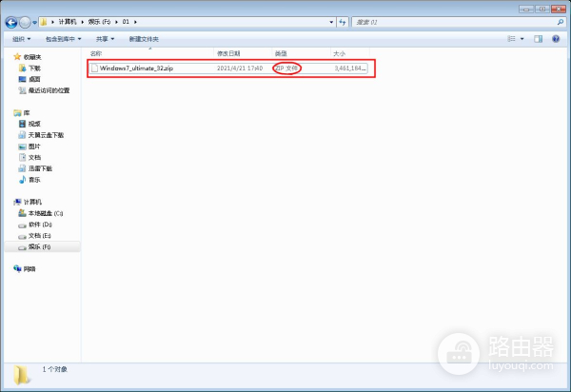Open the view options dropdown arrow
571x392 pixels.
pos(522,39)
